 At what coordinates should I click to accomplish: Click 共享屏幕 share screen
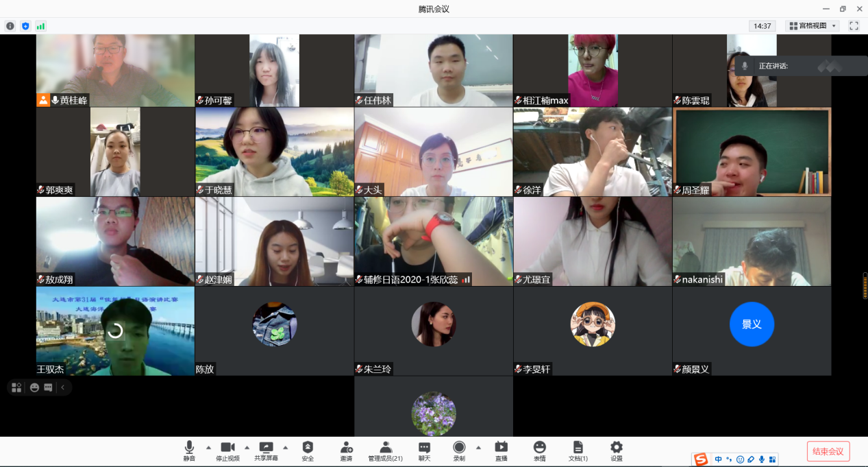(266, 450)
